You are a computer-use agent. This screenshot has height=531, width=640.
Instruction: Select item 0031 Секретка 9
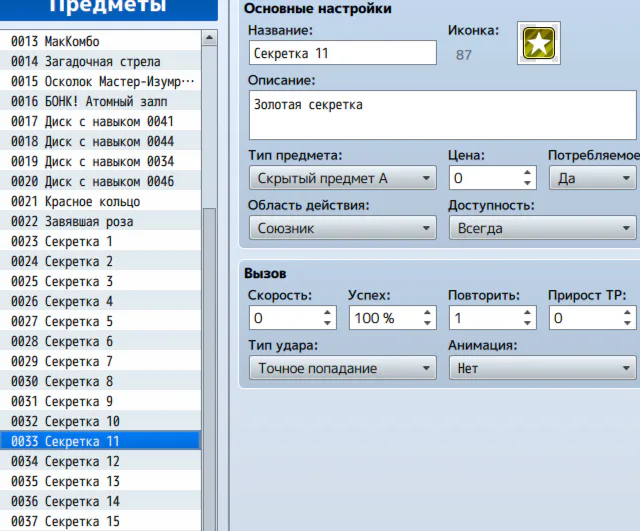point(100,401)
